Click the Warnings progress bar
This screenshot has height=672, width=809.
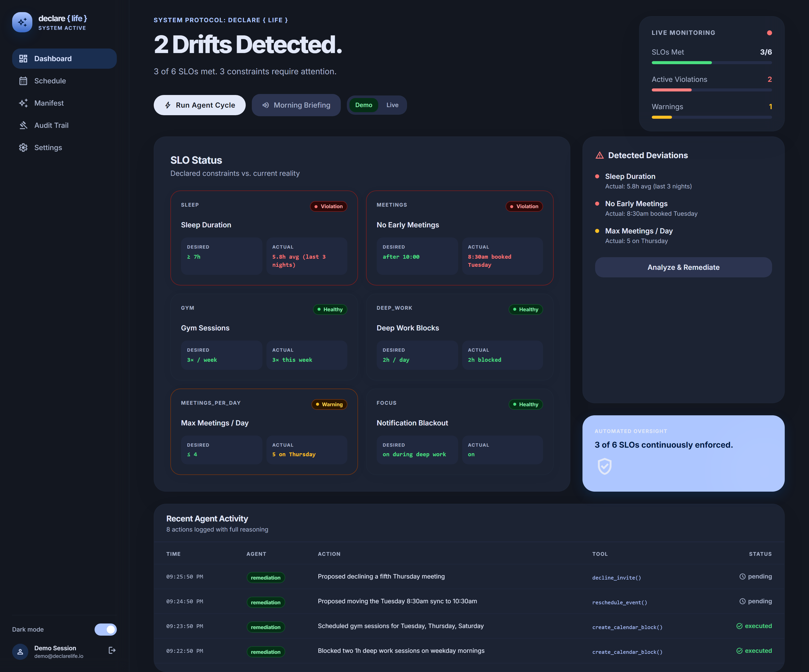coord(711,117)
